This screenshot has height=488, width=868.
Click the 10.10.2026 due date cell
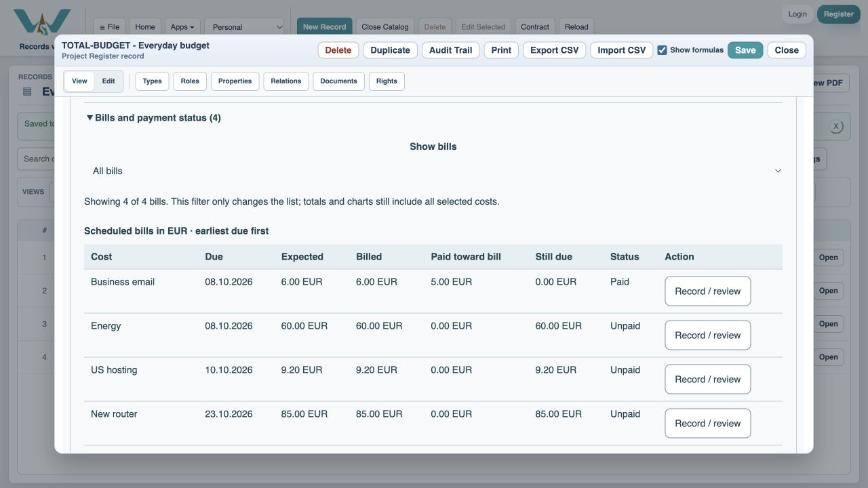229,370
